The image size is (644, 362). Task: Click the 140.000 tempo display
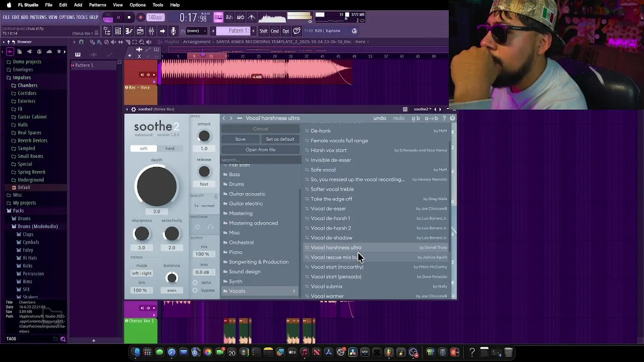[x=155, y=18]
